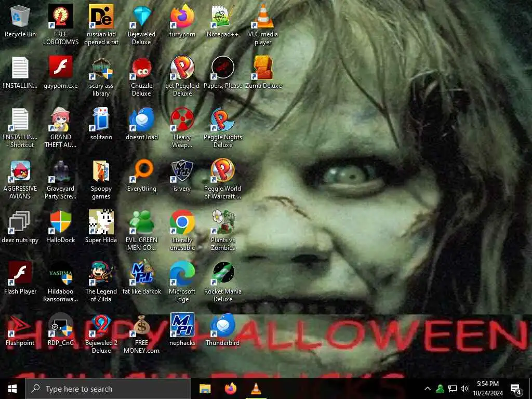
Task: Click the russian kid opened a rat icon
Action: pyautogui.click(x=101, y=16)
